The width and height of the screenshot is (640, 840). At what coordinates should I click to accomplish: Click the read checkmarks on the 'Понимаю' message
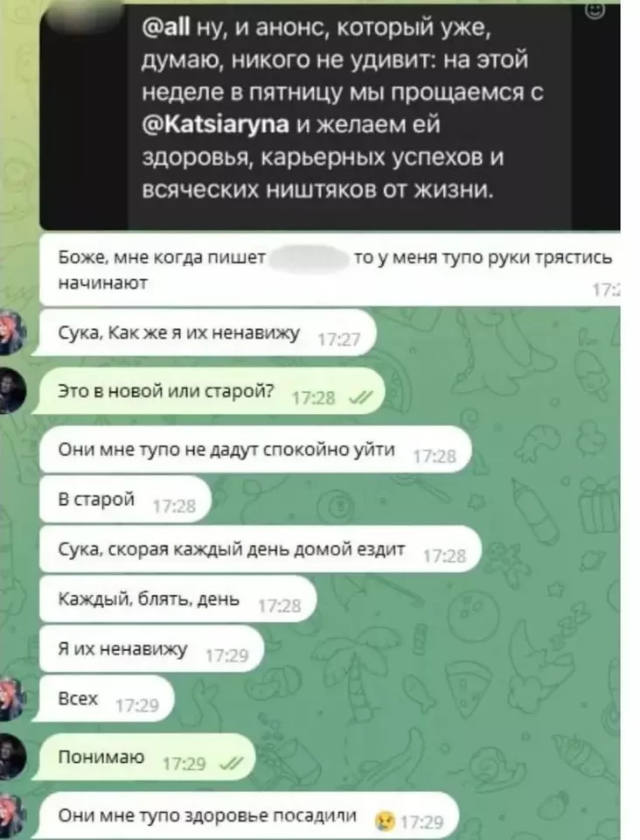(231, 764)
